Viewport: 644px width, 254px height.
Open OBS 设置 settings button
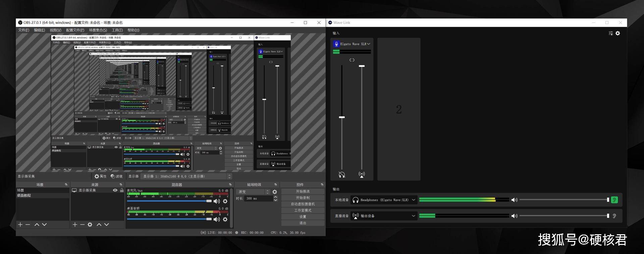click(303, 217)
